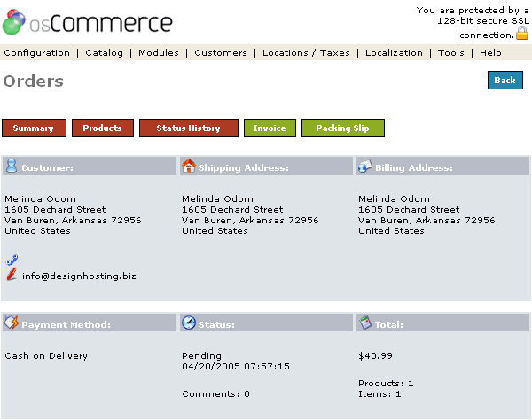Switch to the Summary tab
The width and height of the screenshot is (532, 420).
coord(34,128)
